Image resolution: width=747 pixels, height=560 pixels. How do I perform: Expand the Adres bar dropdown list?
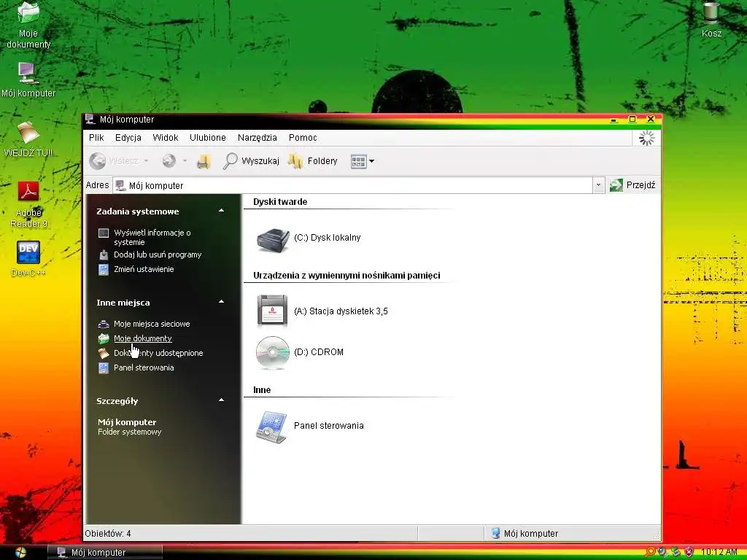pyautogui.click(x=599, y=185)
